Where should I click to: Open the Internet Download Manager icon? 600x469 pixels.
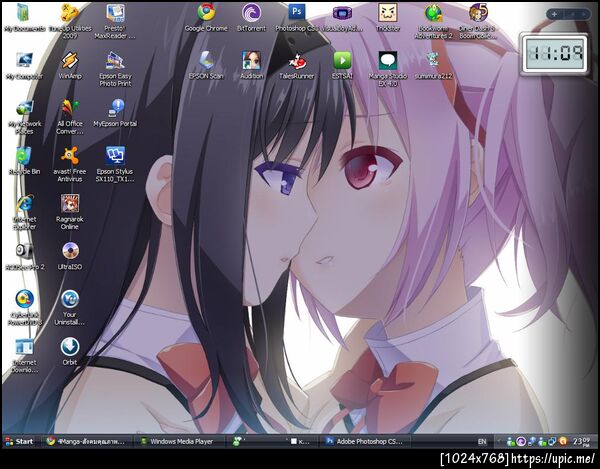[24, 356]
